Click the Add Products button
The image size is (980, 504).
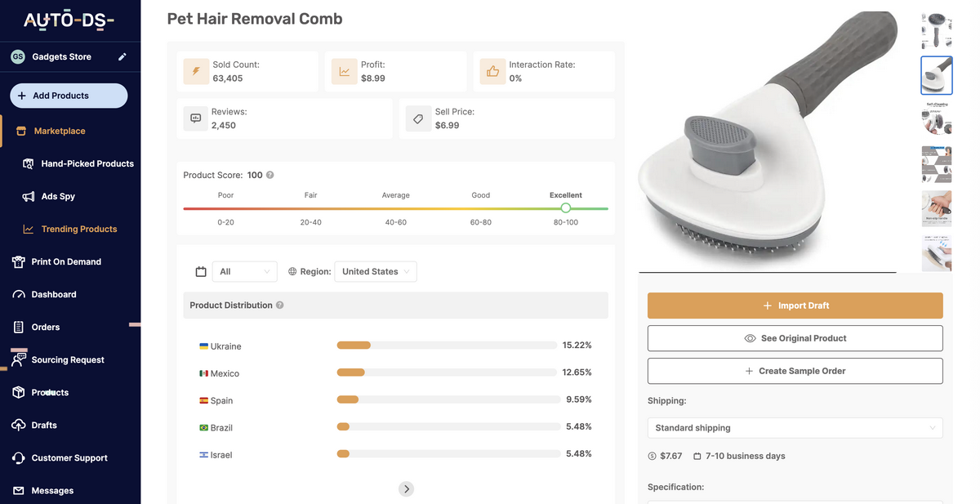point(69,96)
